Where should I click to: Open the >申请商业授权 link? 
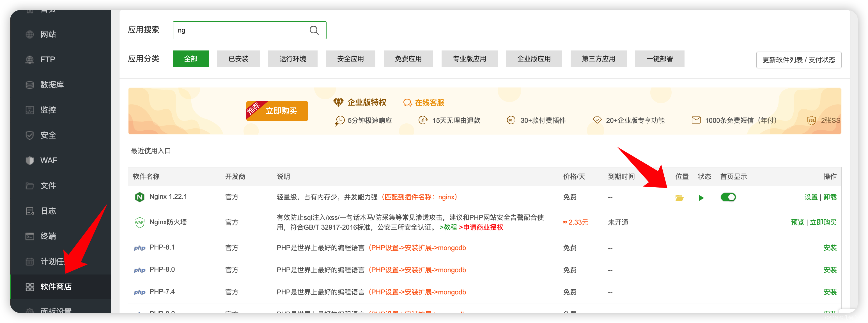point(481,227)
